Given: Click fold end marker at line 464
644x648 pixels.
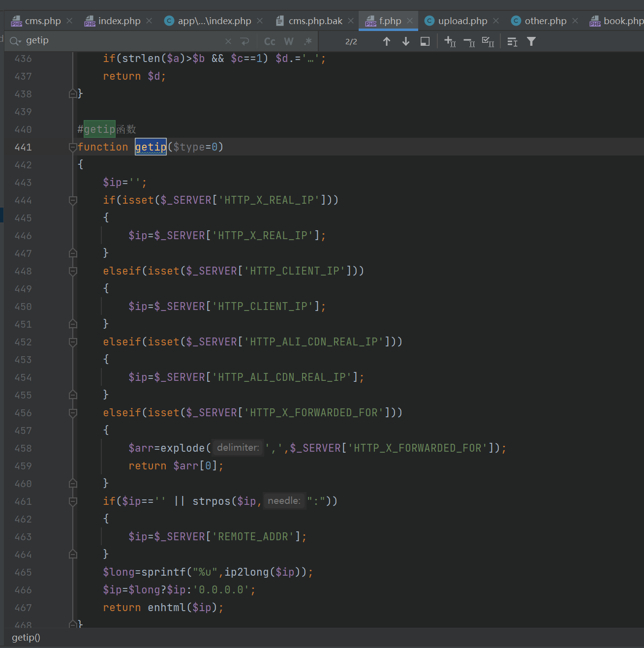Looking at the screenshot, I should pyautogui.click(x=73, y=554).
